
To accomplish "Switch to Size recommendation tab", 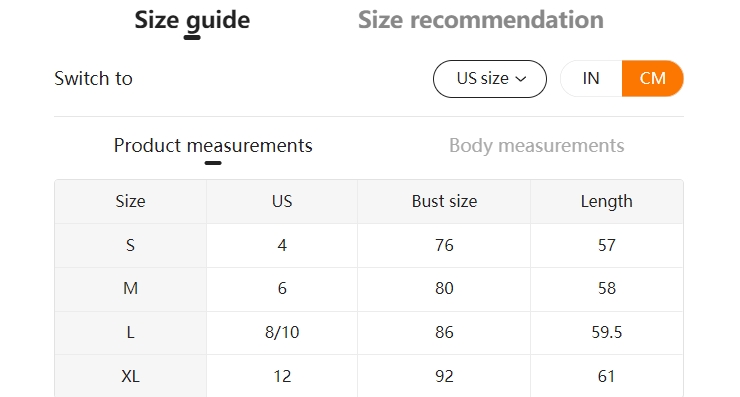I will tap(480, 20).
